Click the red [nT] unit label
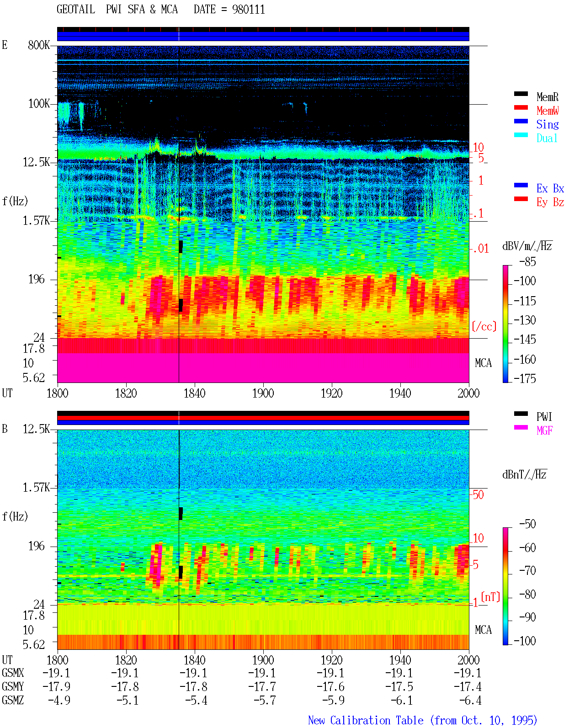This screenshot has width=585, height=728. tap(490, 597)
